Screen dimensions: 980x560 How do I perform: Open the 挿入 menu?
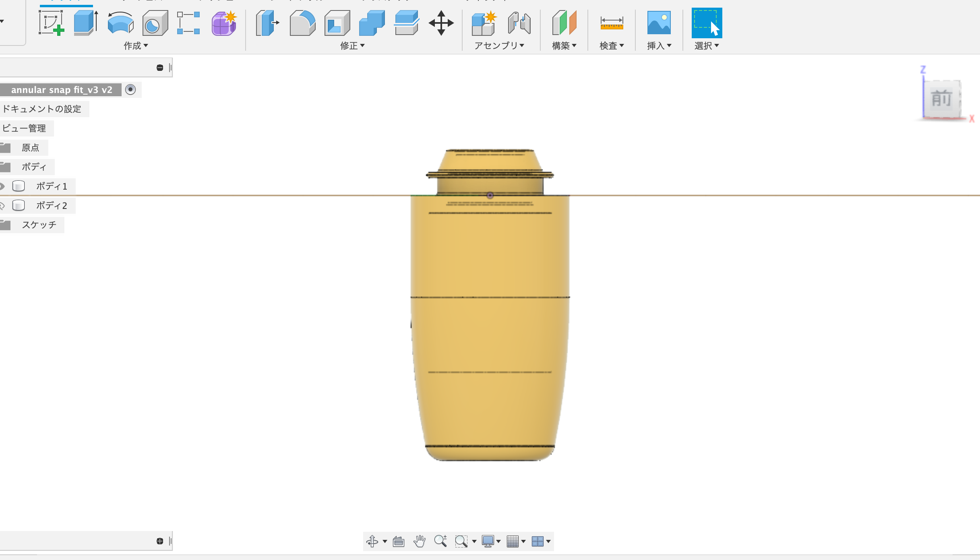pos(659,46)
